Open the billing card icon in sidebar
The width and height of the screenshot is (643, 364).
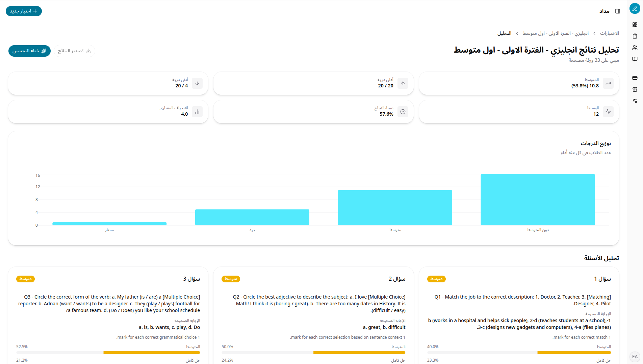pos(635,78)
